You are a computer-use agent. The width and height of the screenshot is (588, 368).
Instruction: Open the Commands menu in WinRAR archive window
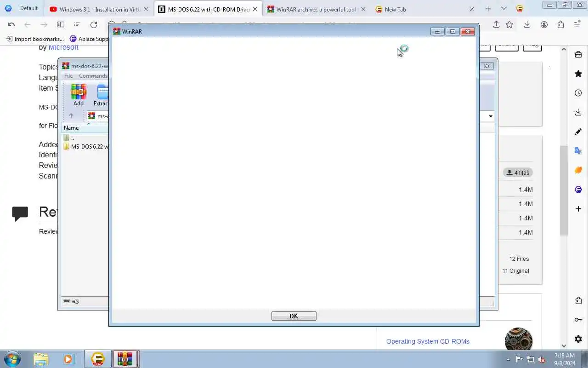pyautogui.click(x=93, y=76)
